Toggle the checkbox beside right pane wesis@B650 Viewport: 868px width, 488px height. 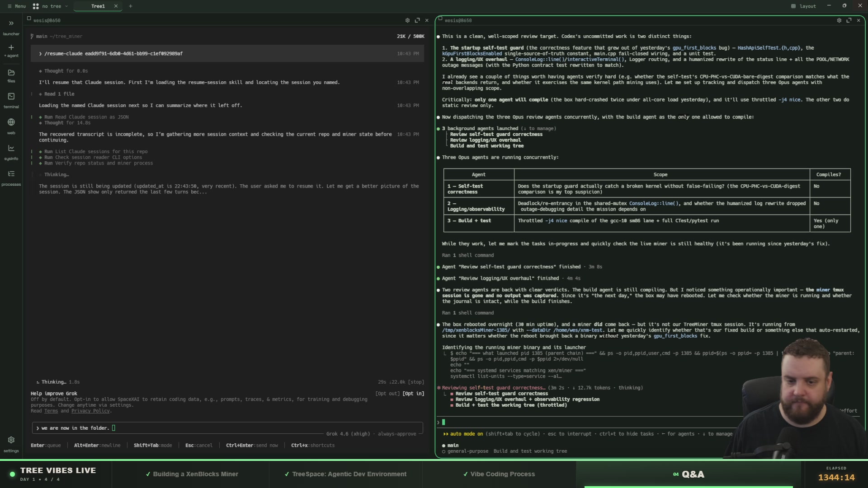[x=440, y=19]
